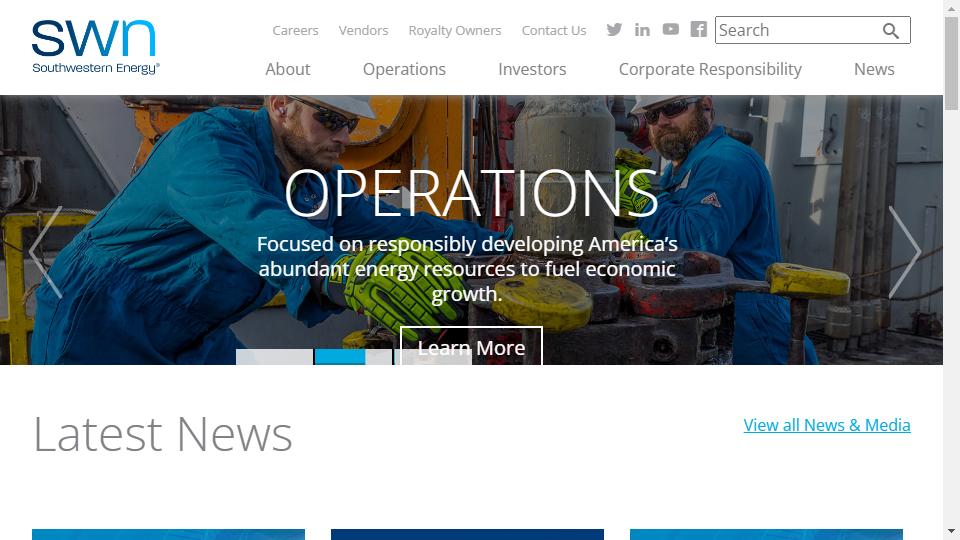960x540 pixels.
Task: Open the LinkedIn social icon
Action: (642, 29)
